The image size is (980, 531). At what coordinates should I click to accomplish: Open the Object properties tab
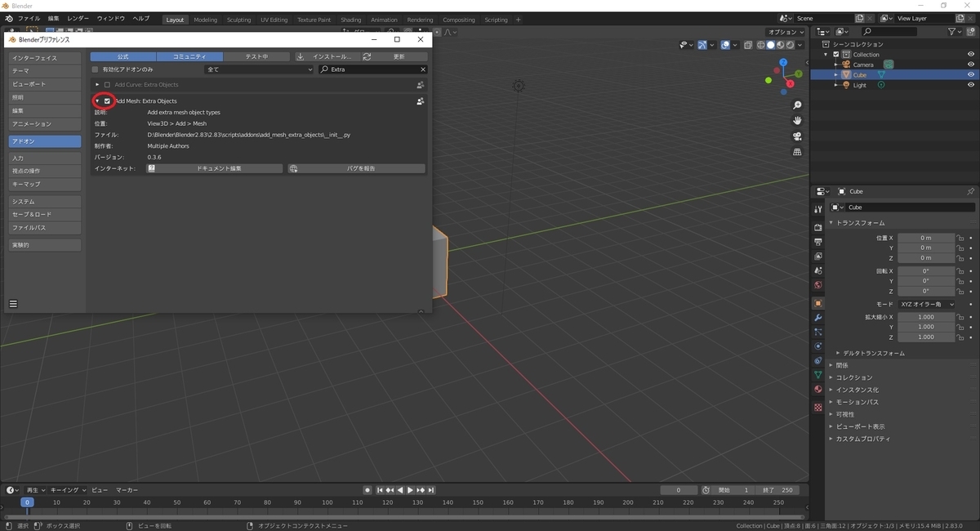pos(818,303)
